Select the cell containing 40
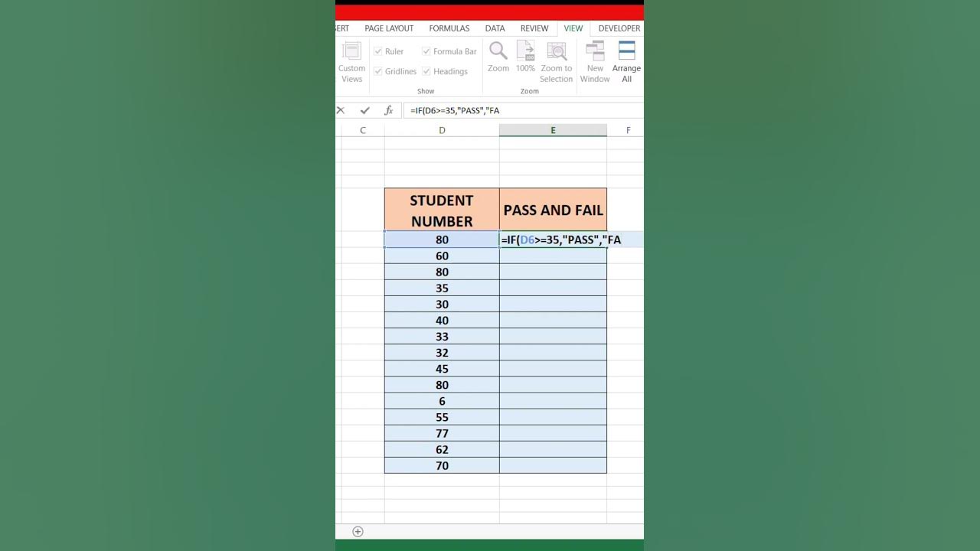980x551 pixels. pos(442,320)
